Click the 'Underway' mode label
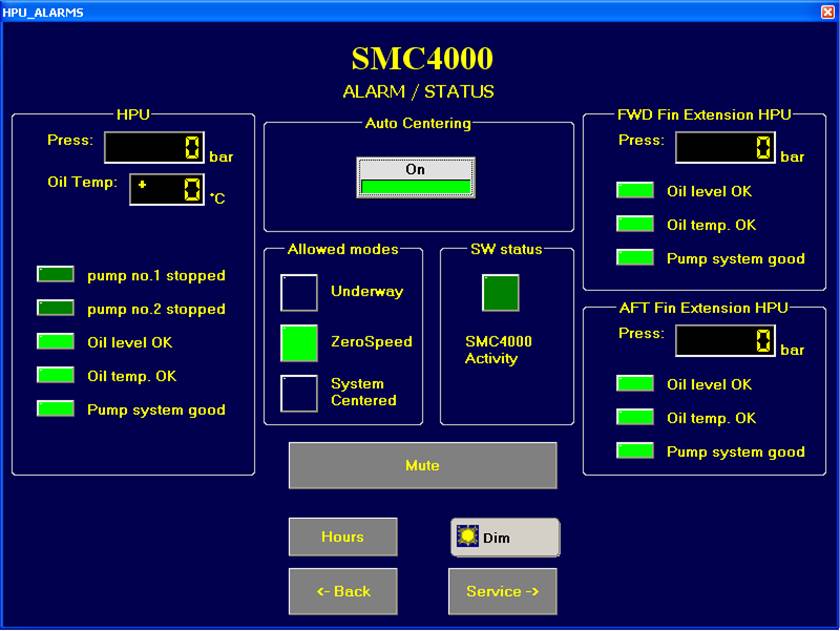The height and width of the screenshot is (631, 840). 367,291
